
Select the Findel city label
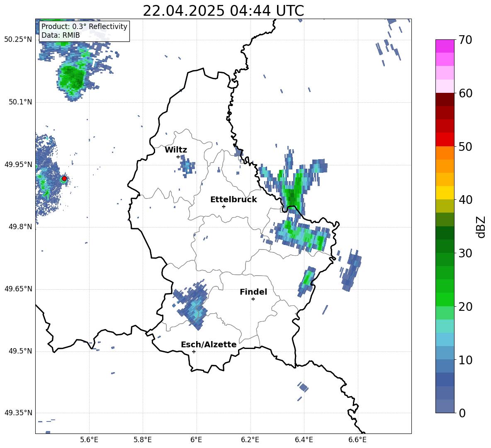[253, 292]
